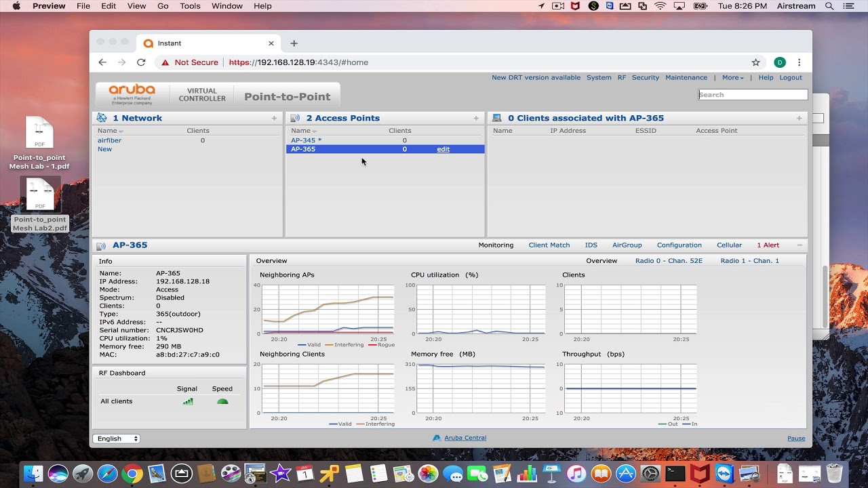Screen dimensions: 868x488
Task: Open the RF settings link
Action: (x=622, y=78)
